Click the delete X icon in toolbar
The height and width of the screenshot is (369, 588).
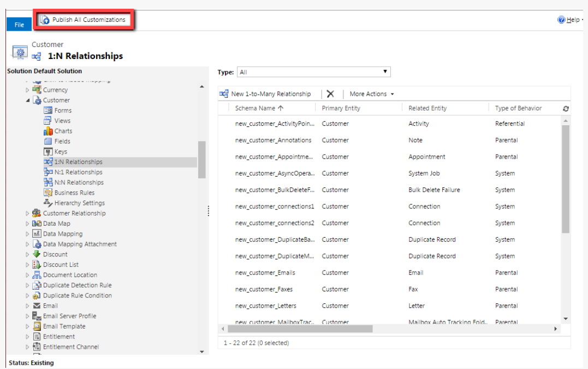[x=330, y=94]
